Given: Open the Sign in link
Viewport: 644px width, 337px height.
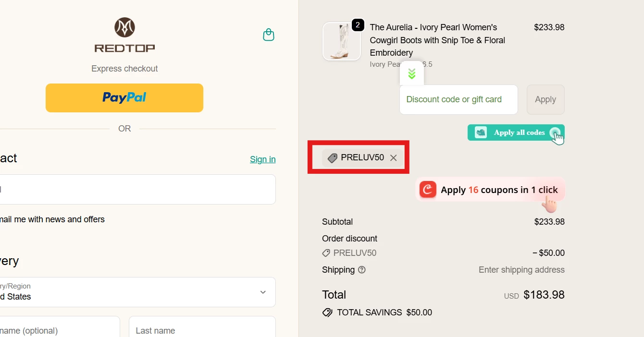Looking at the screenshot, I should pos(262,159).
